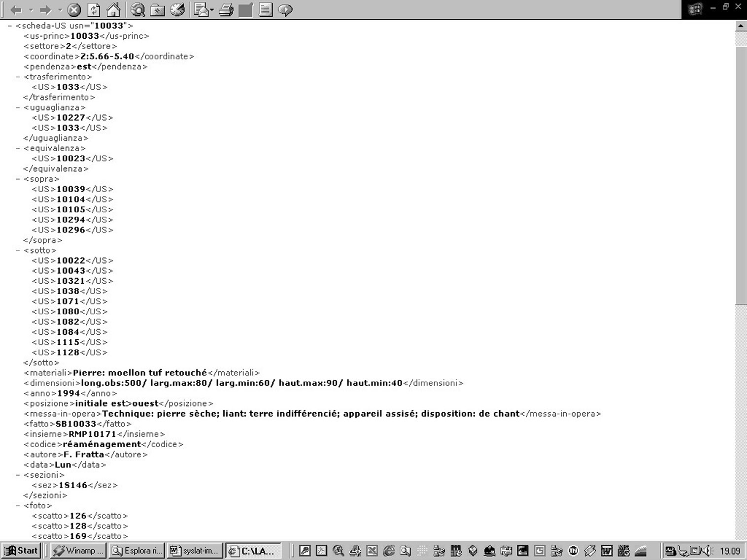Click the us-princ value 10033

tap(85, 36)
